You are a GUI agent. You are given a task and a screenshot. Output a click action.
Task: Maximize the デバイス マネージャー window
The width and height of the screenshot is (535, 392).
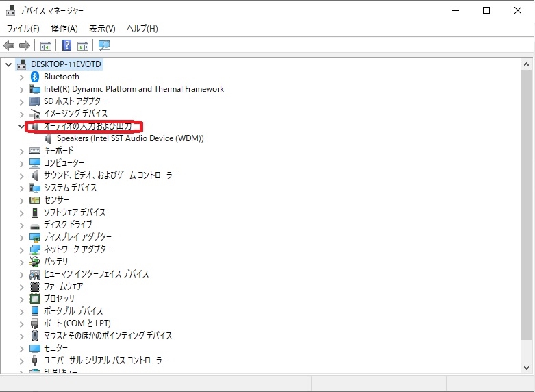pyautogui.click(x=486, y=10)
